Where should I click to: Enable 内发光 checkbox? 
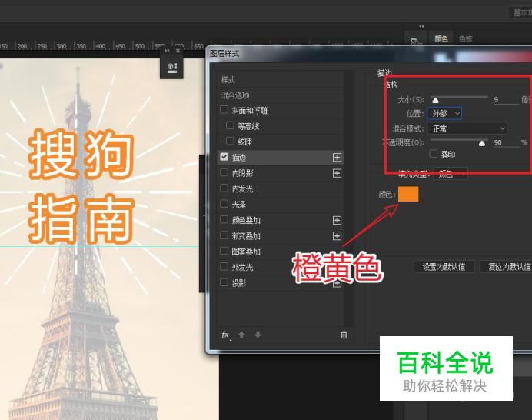(224, 188)
